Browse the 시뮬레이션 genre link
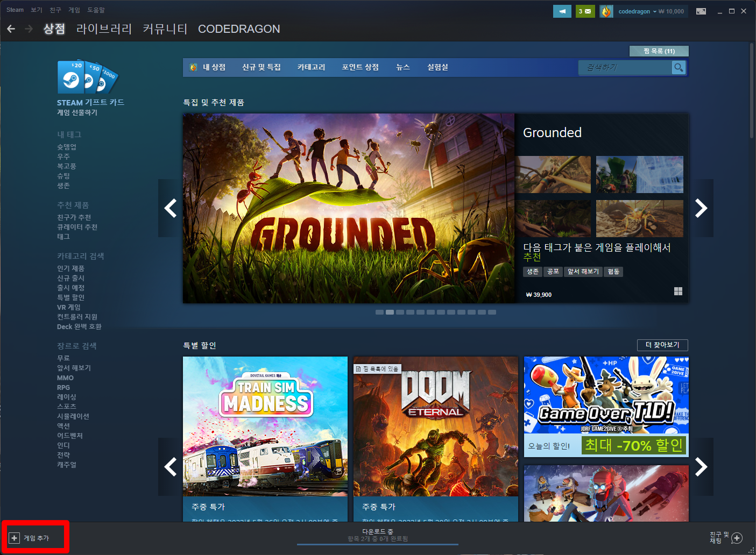The width and height of the screenshot is (756, 555). tap(73, 416)
